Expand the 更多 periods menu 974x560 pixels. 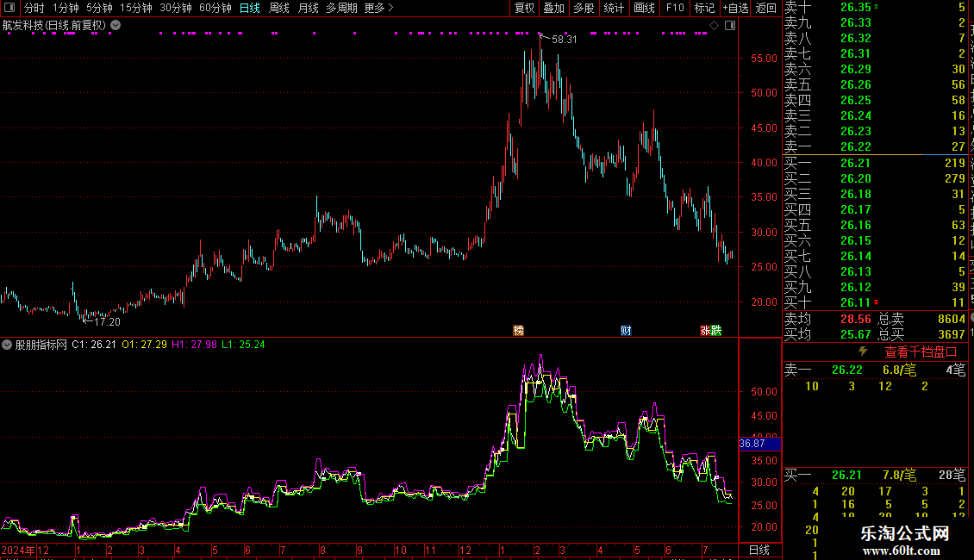(x=379, y=8)
